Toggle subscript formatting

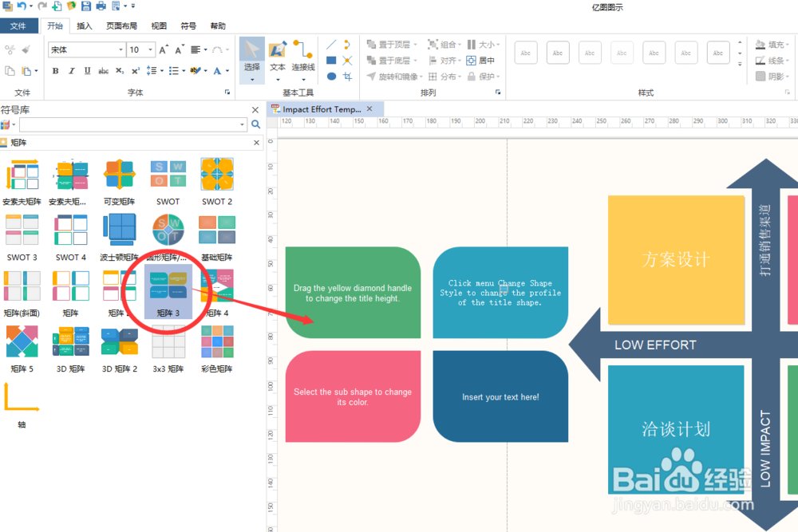coord(120,71)
